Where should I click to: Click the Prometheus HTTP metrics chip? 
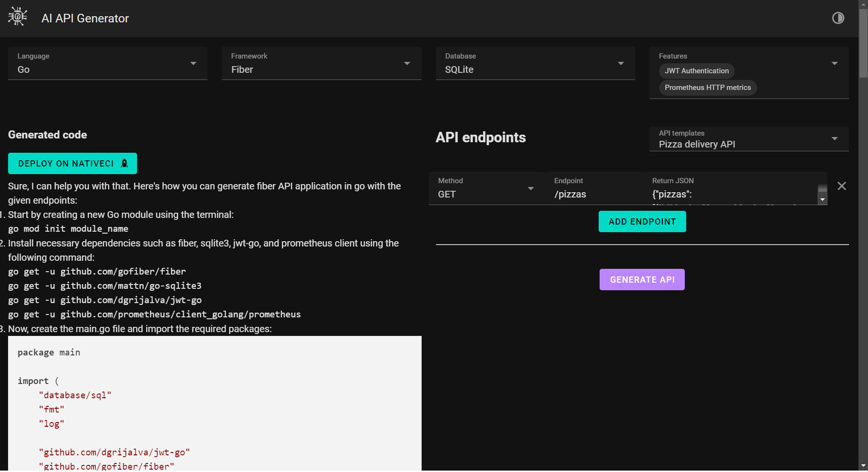click(708, 88)
